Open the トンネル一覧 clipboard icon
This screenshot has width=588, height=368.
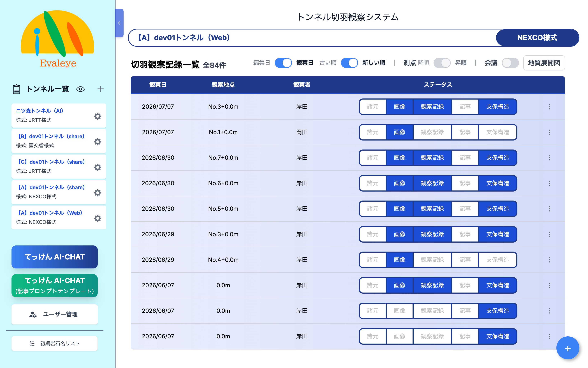click(x=17, y=89)
